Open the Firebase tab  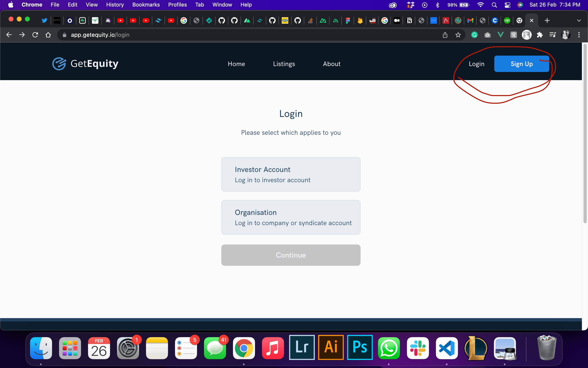(x=360, y=20)
